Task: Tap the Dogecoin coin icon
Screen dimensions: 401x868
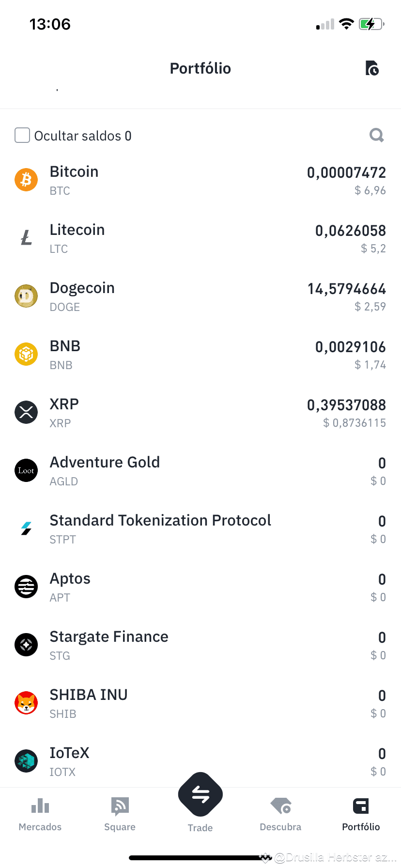Action: (x=26, y=296)
